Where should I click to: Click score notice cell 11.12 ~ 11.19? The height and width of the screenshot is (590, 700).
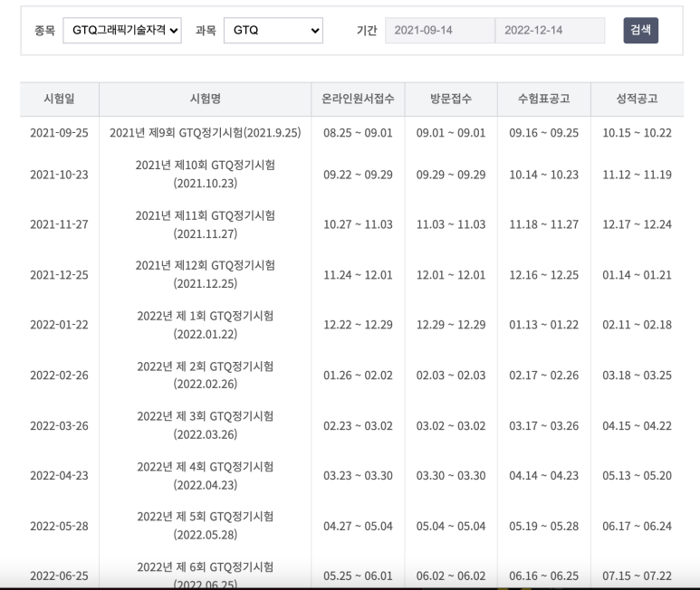tap(637, 175)
